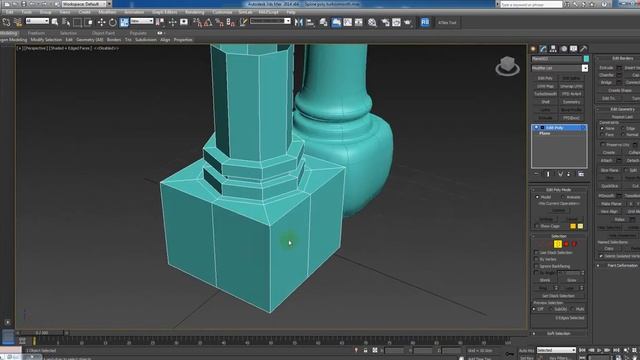Activate the Select and Scale tool
This screenshot has width=640, height=360.
[124, 22]
